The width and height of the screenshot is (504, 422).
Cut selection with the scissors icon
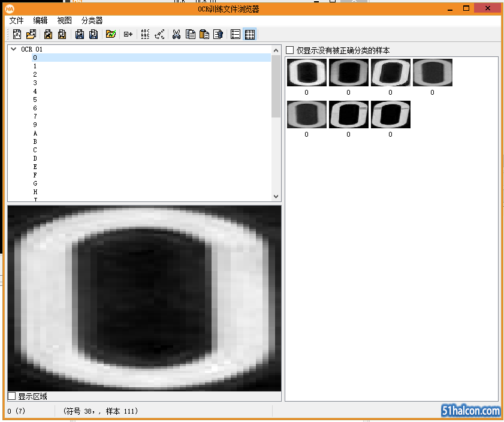(176, 34)
